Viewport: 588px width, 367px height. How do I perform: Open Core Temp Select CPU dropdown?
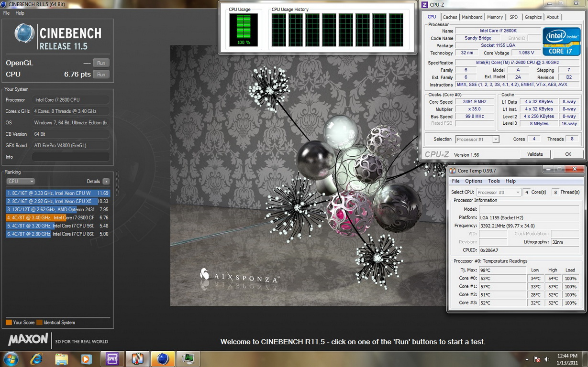coord(499,192)
